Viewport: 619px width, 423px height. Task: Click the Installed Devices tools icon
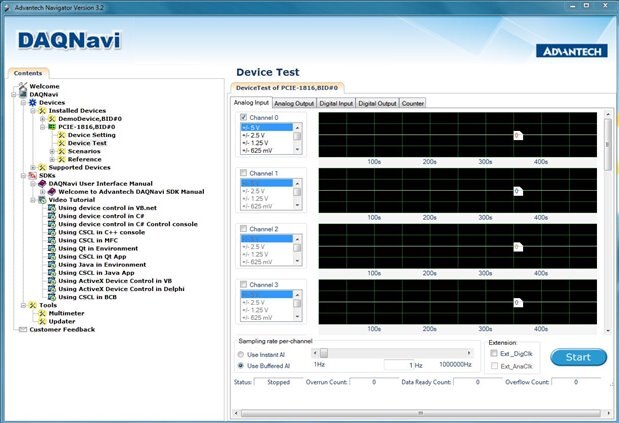(42, 111)
